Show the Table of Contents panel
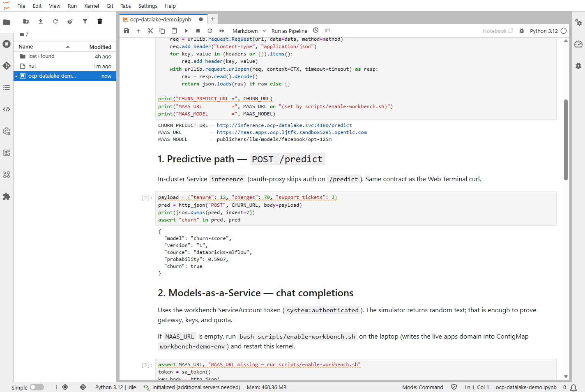The height and width of the screenshot is (392, 585). tap(7, 88)
